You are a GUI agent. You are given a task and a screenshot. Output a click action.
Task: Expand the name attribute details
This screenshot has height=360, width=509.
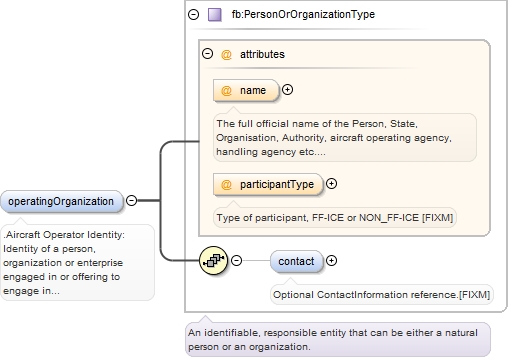coord(287,90)
